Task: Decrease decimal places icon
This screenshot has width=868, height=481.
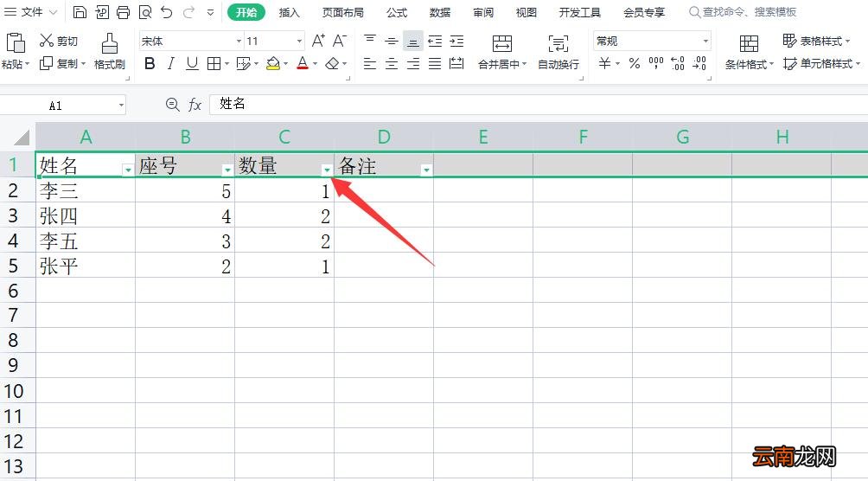Action: (699, 64)
